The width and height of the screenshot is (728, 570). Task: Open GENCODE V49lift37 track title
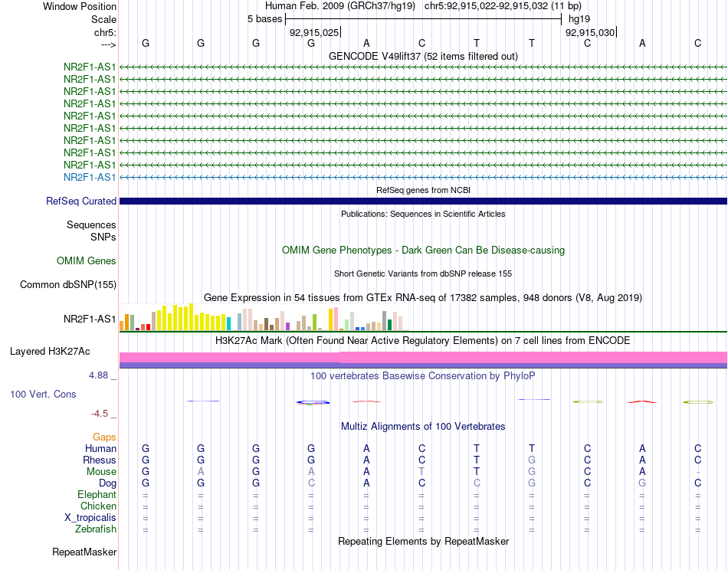coord(423,56)
